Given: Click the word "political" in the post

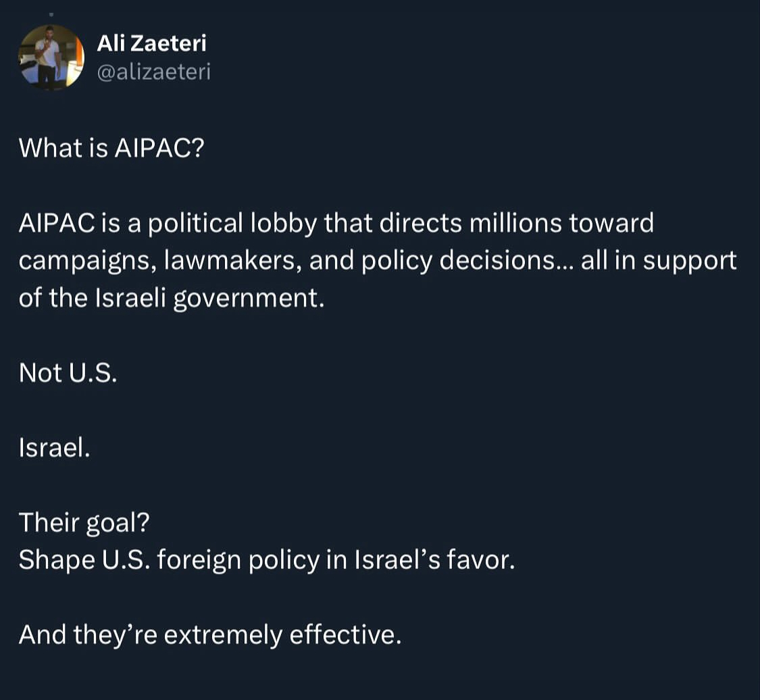Looking at the screenshot, I should click(195, 224).
